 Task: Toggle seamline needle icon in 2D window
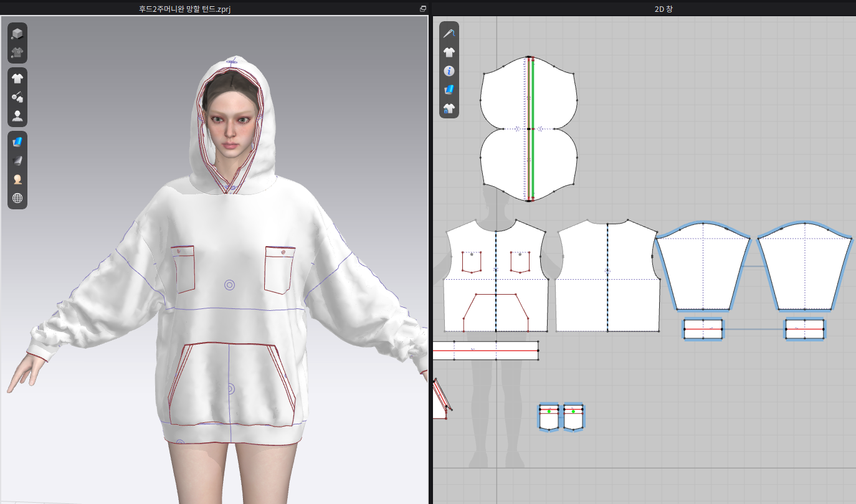pos(449,34)
